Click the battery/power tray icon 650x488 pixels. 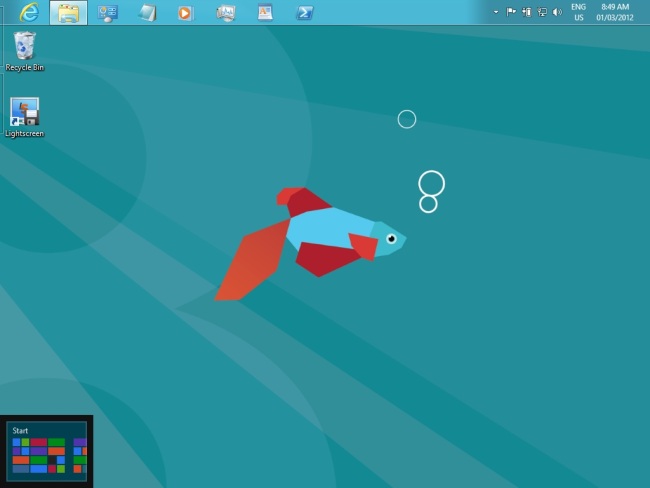click(x=526, y=12)
